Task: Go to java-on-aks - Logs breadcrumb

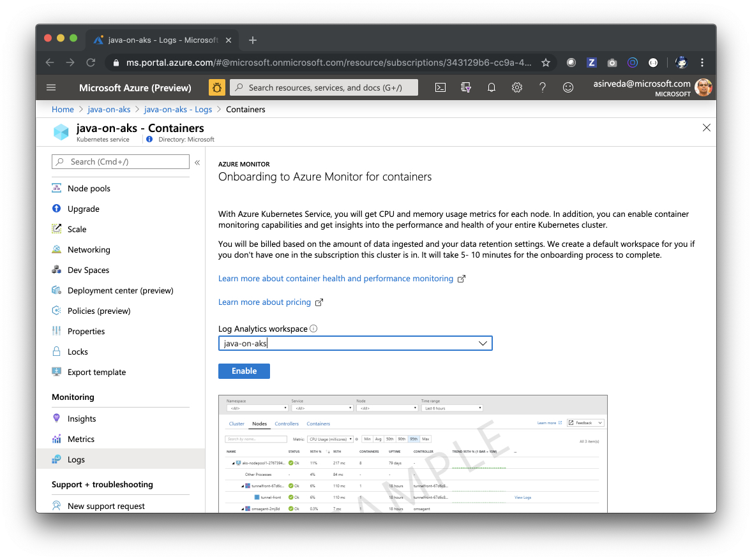Action: point(178,110)
